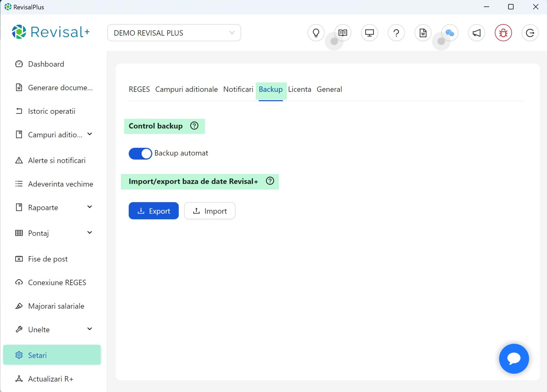Viewport: 547px width, 392px height.
Task: Open the blue chat bubbles icon
Action: (x=450, y=33)
